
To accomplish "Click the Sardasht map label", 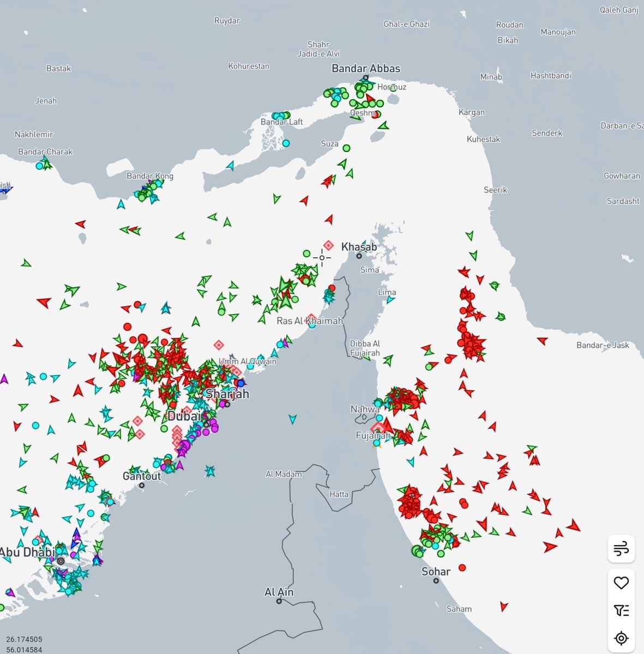I will (x=623, y=201).
